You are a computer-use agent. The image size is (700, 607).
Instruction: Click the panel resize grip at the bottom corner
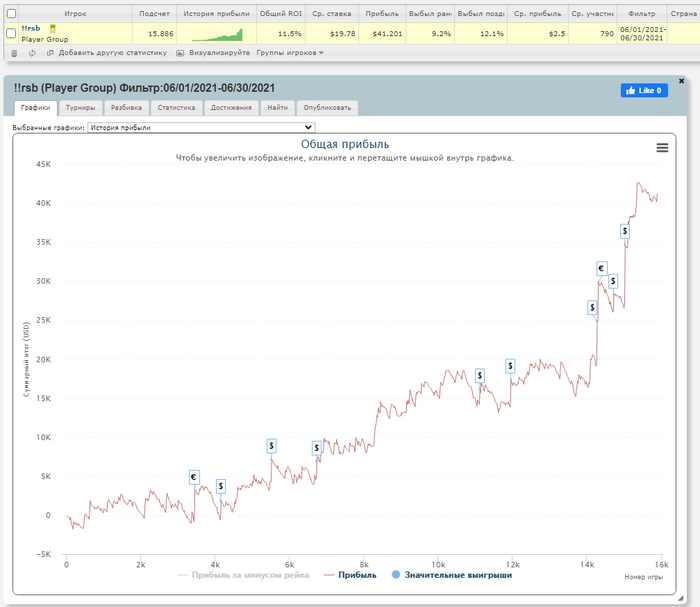pos(680,599)
